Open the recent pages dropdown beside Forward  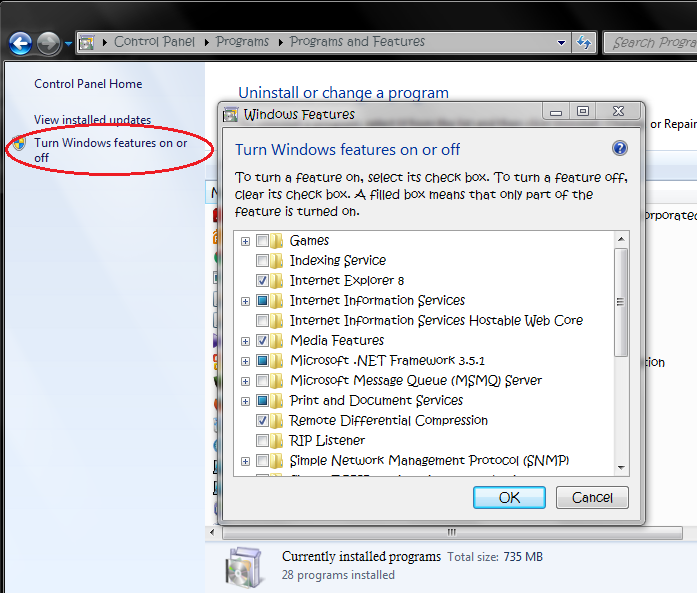click(68, 44)
